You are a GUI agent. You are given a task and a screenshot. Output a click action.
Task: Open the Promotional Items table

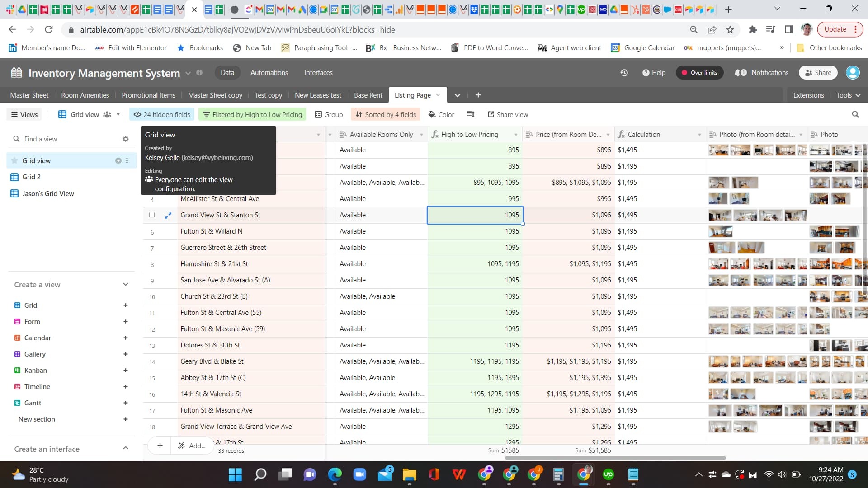coord(148,95)
